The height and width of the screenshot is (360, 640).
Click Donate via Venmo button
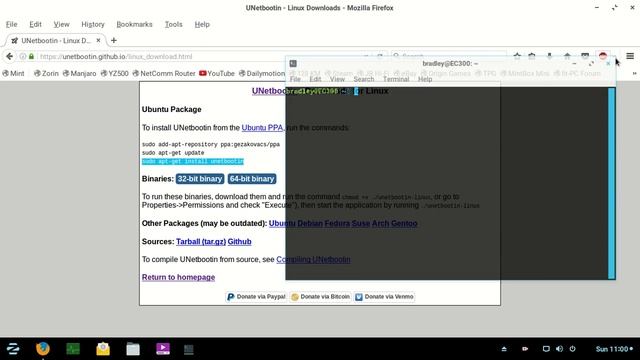384,297
